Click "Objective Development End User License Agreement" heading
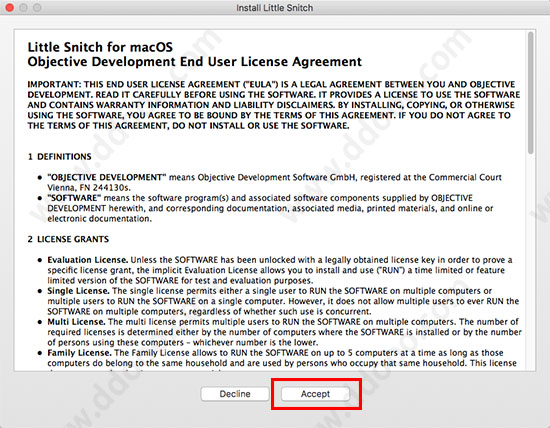This screenshot has height=428, width=550. click(x=194, y=61)
